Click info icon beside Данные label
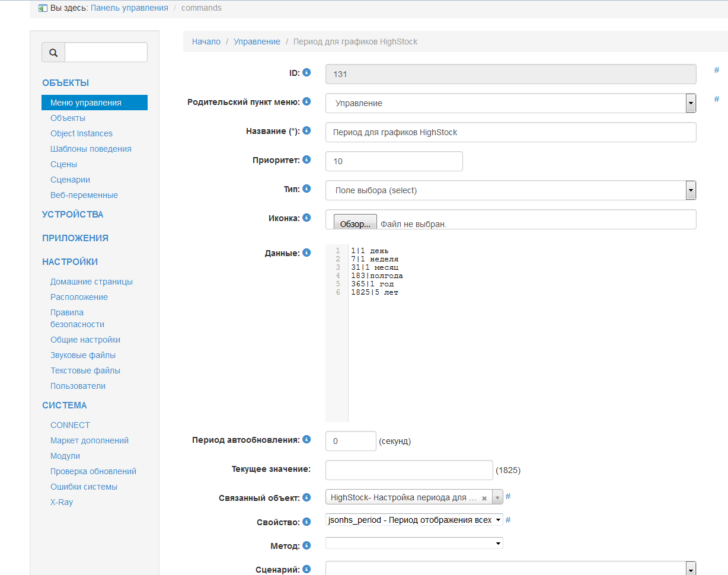 click(306, 253)
